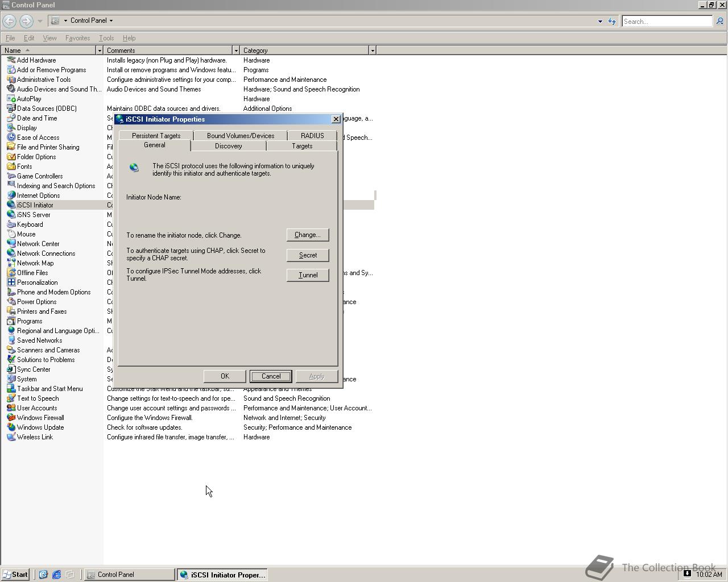The height and width of the screenshot is (582, 728).
Task: Open the Comments column dropdown arrow
Action: coord(236,51)
